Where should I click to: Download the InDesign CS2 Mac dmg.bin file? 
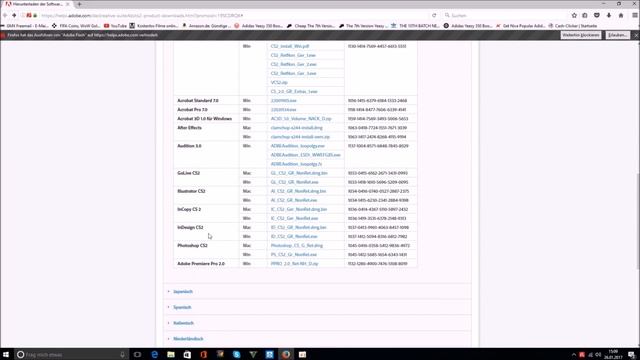(x=298, y=227)
